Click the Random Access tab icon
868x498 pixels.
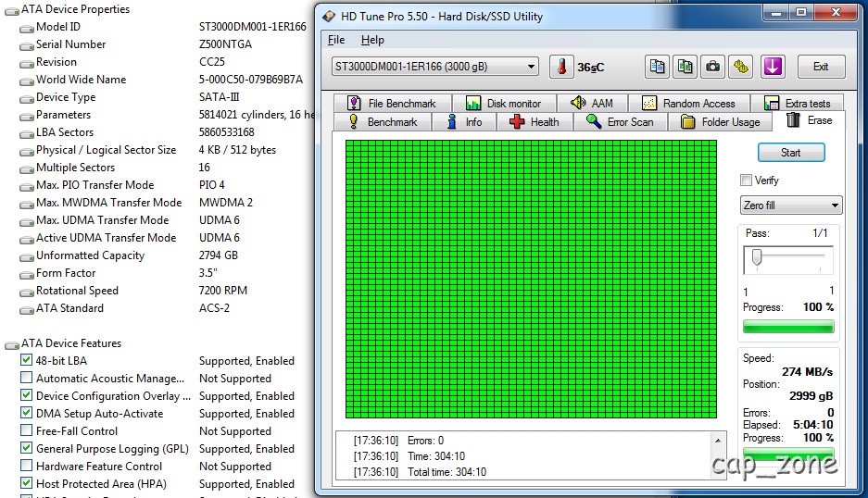point(648,103)
